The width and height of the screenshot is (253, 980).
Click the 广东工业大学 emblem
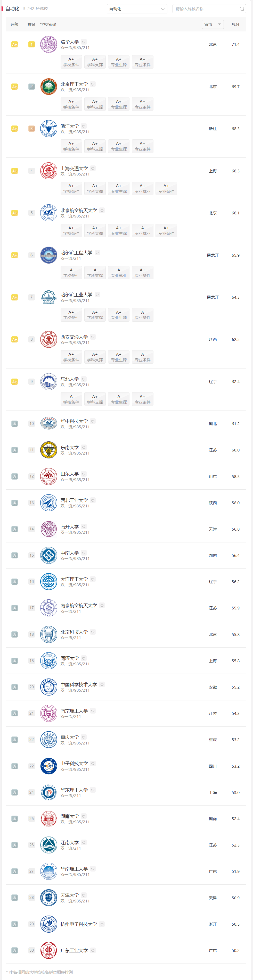[49, 950]
